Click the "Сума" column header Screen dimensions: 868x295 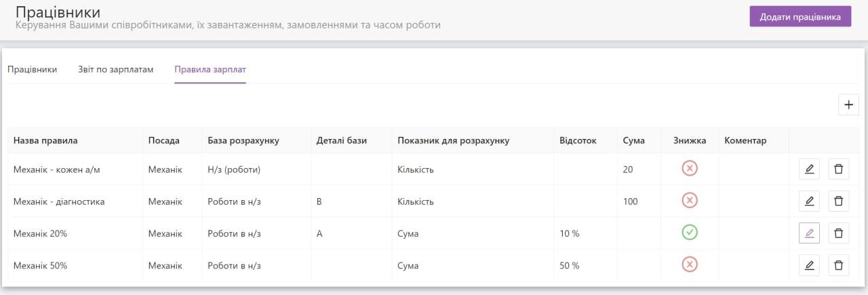coord(633,140)
